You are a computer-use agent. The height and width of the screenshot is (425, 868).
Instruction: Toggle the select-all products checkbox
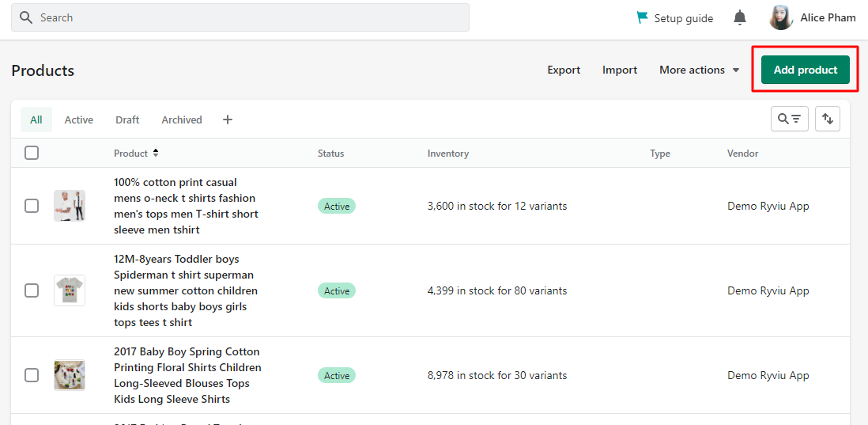[32, 153]
